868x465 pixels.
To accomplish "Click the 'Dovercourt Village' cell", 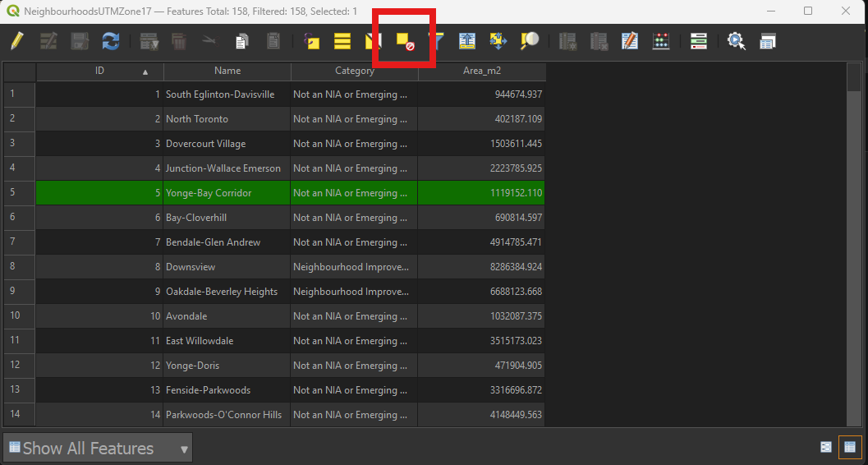I will point(227,144).
